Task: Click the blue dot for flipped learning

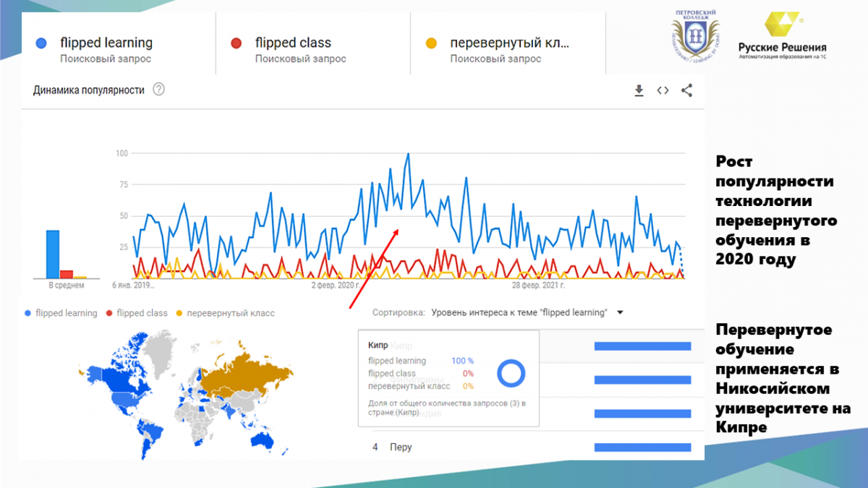Action: click(41, 43)
